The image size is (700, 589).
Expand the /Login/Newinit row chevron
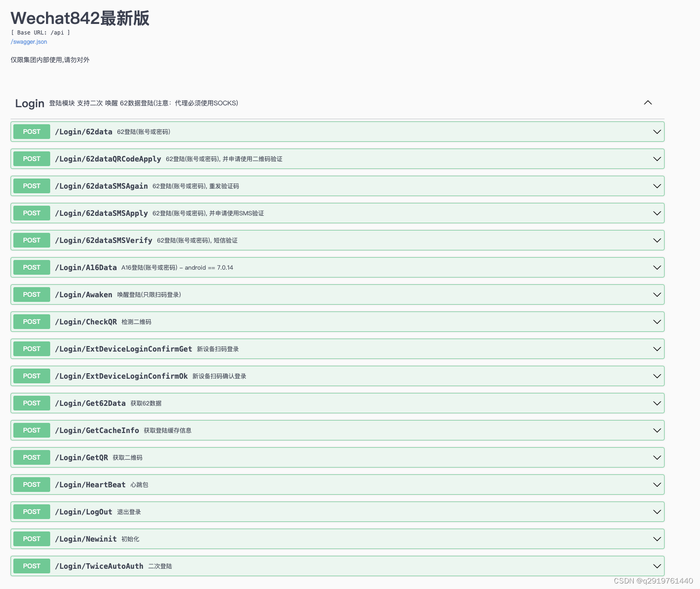click(657, 539)
